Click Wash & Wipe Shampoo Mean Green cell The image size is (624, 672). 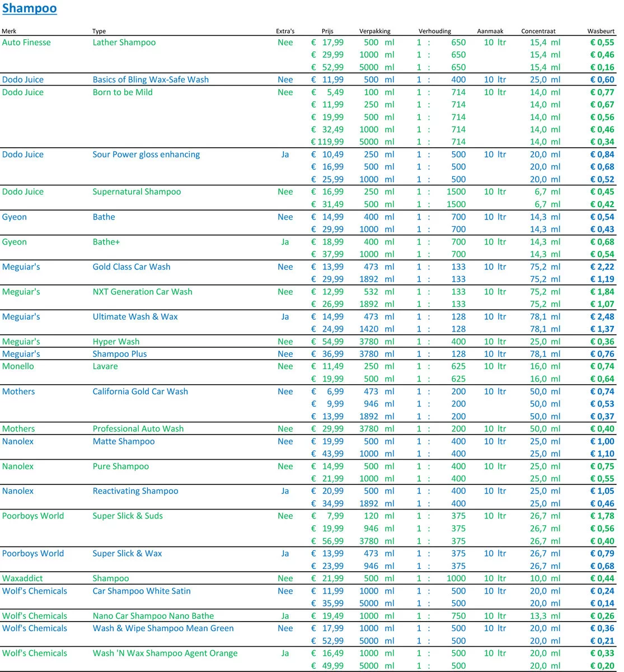[x=163, y=628]
